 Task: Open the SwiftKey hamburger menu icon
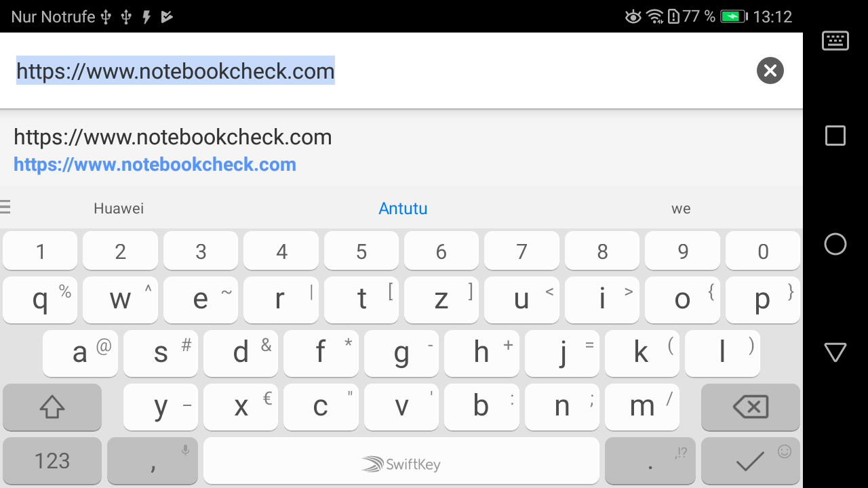pyautogui.click(x=5, y=207)
